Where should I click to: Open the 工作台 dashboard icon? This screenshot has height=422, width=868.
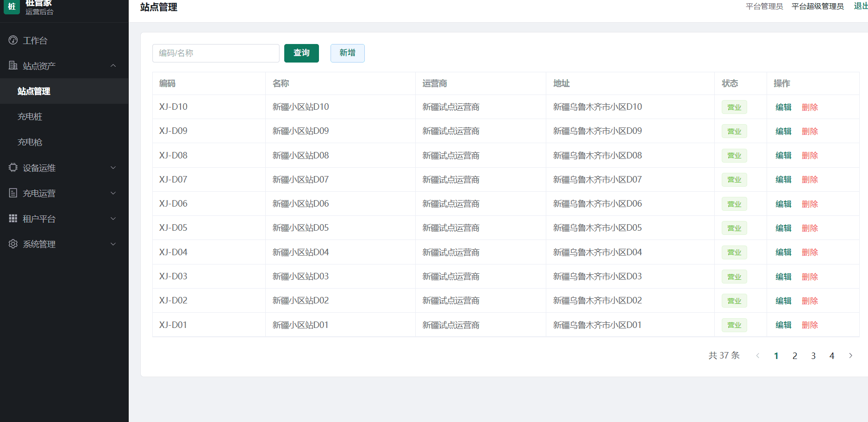[13, 40]
